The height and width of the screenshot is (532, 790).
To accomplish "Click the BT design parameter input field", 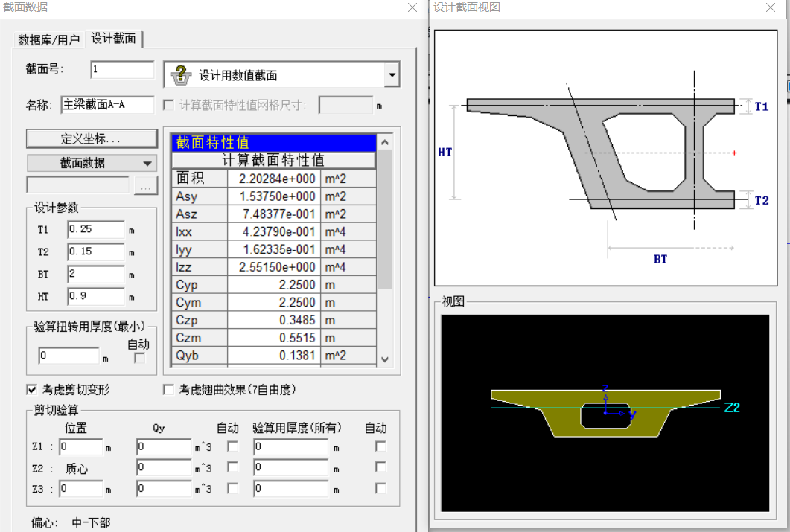I will [x=95, y=275].
